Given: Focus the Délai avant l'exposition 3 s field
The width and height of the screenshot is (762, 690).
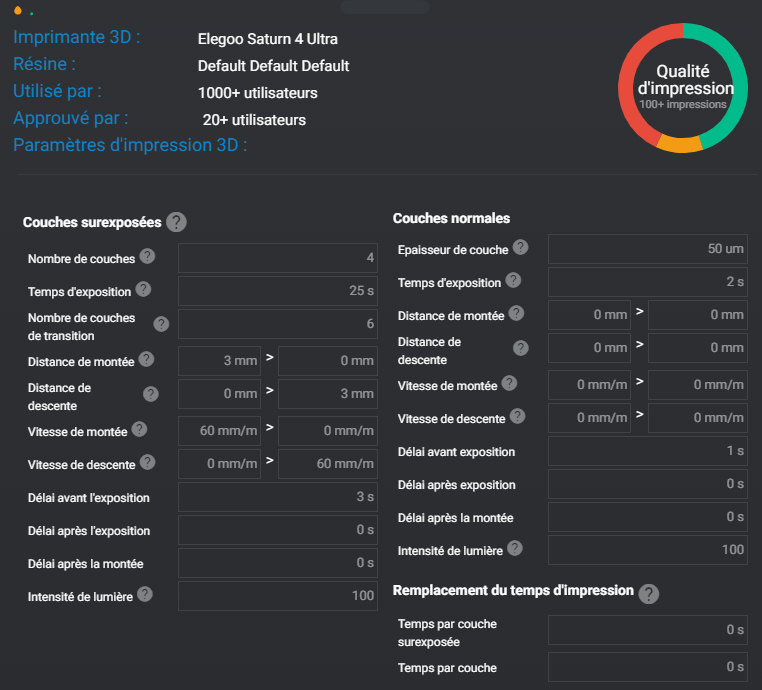Looking at the screenshot, I should pos(278,497).
